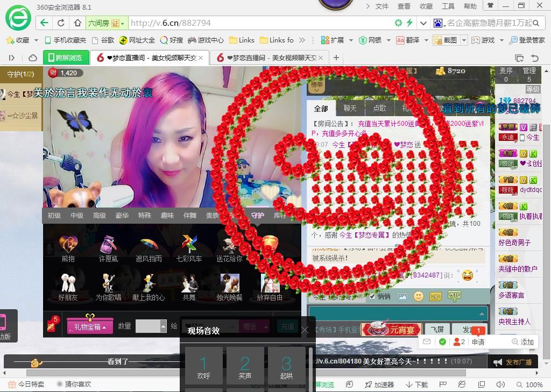Choose the 烛光晚餐 gift
The width and height of the screenshot is (551, 392).
(x=229, y=287)
